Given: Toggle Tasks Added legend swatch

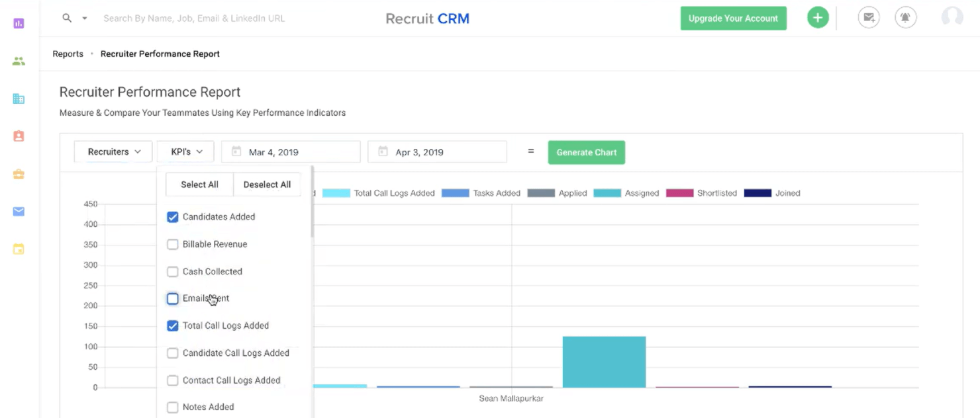Looking at the screenshot, I should click(x=455, y=193).
